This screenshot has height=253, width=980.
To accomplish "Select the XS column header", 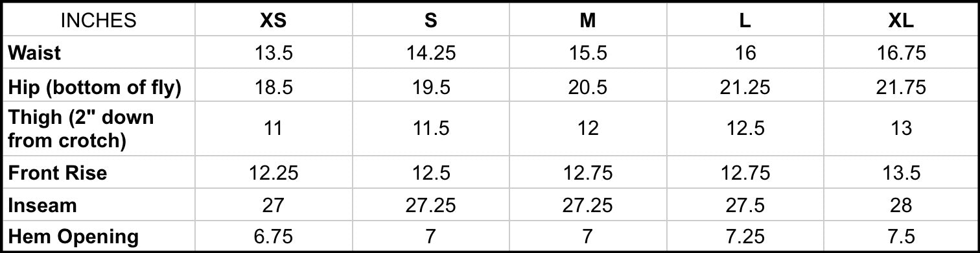I will pyautogui.click(x=274, y=21).
